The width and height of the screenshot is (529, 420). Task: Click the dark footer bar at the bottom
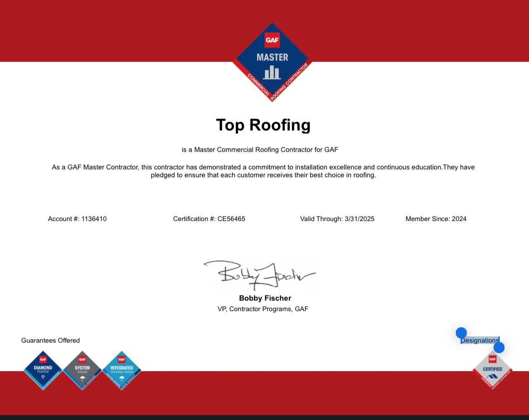(x=264, y=416)
